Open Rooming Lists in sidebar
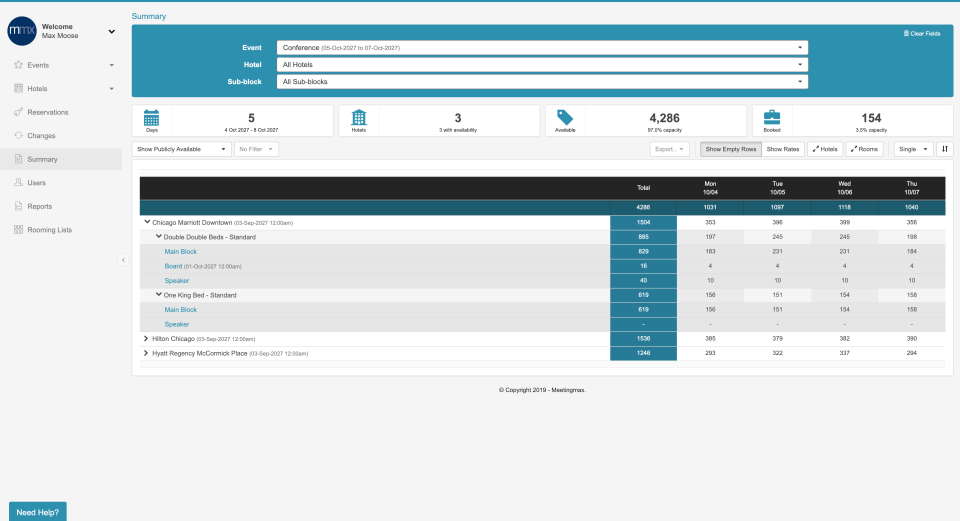The image size is (960, 521). pos(50,230)
